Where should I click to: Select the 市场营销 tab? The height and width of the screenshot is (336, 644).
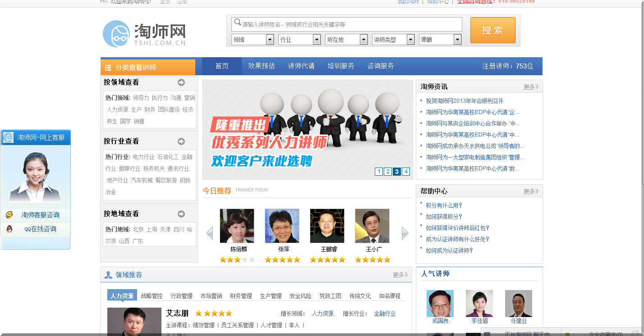click(x=212, y=296)
